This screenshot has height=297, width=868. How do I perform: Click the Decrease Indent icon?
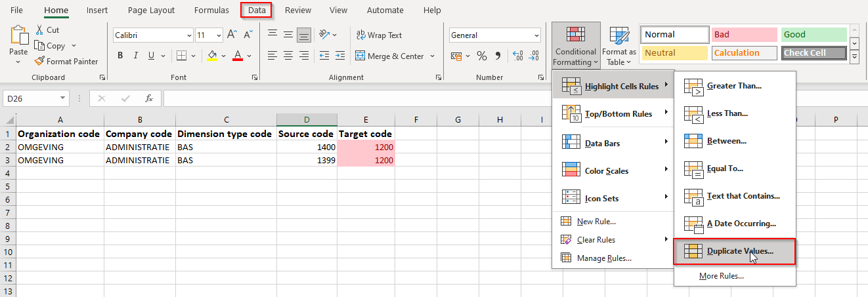(324, 56)
